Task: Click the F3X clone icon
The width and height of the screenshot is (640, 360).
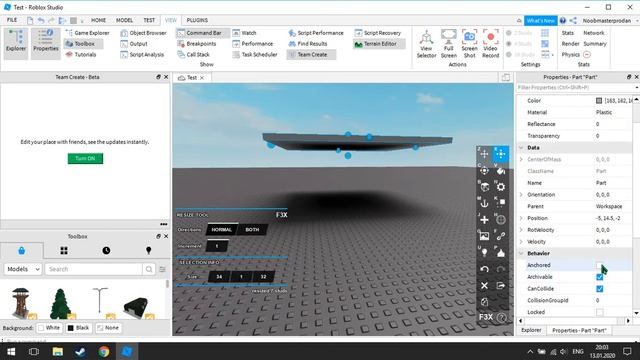Action: (x=484, y=302)
